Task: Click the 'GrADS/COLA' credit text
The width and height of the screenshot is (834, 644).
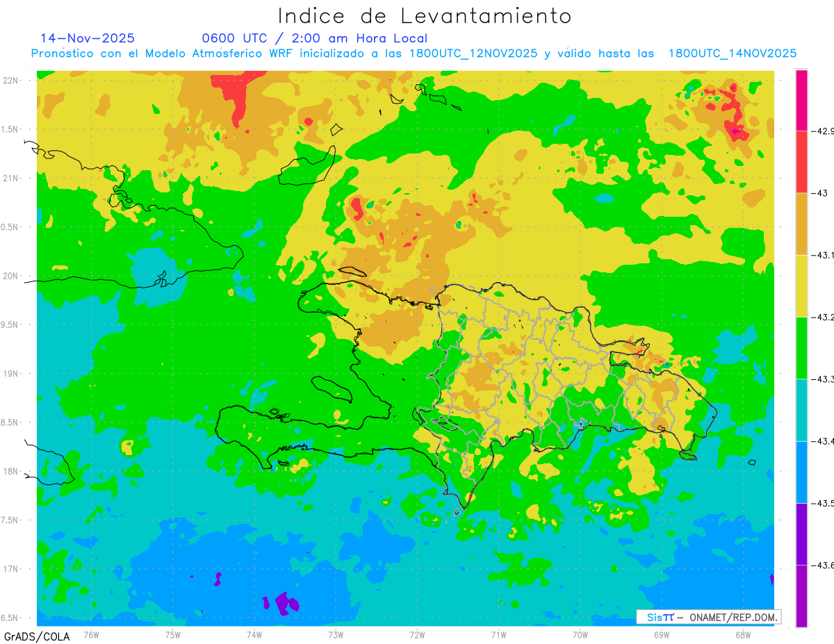Action: 38,636
